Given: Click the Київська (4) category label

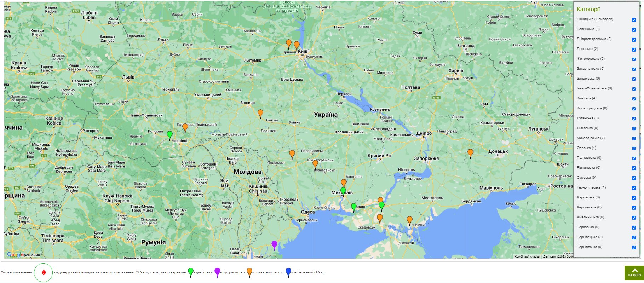Looking at the screenshot, I should [x=586, y=98].
